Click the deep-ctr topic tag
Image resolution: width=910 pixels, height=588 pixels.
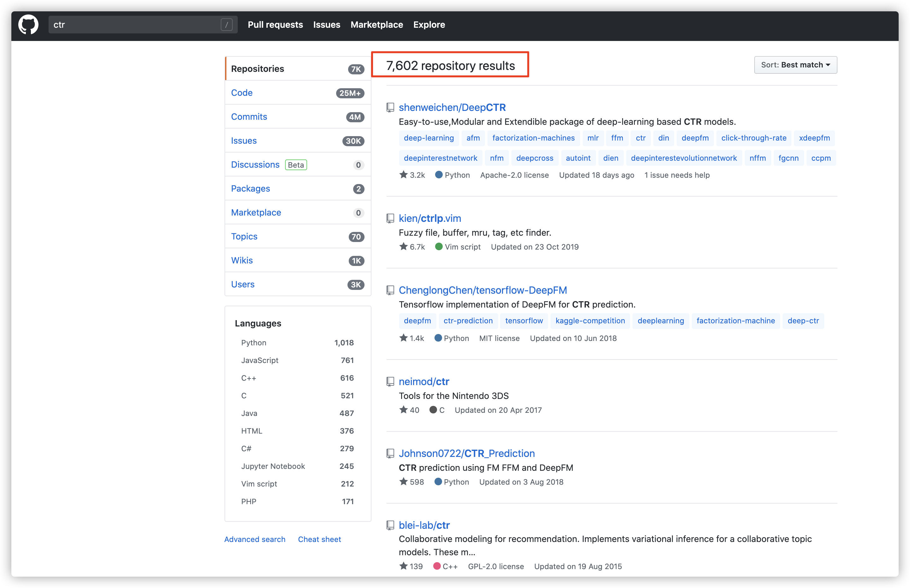pyautogui.click(x=803, y=321)
